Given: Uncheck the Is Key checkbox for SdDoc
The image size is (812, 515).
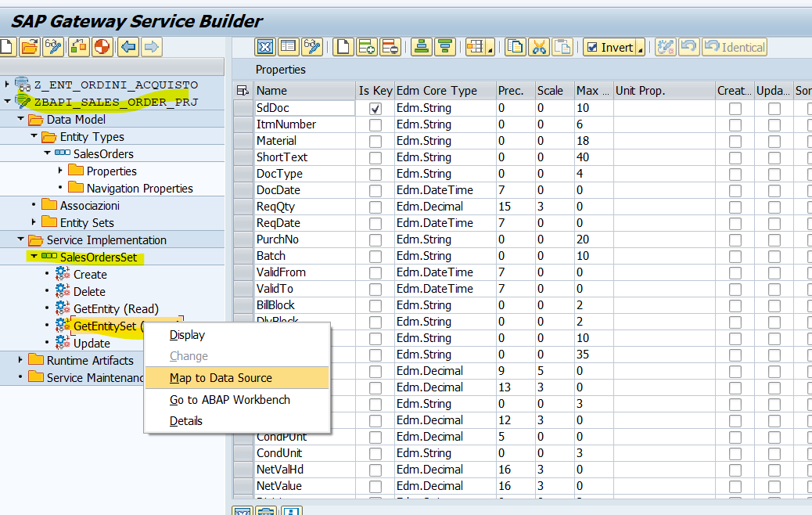Looking at the screenshot, I should point(375,109).
